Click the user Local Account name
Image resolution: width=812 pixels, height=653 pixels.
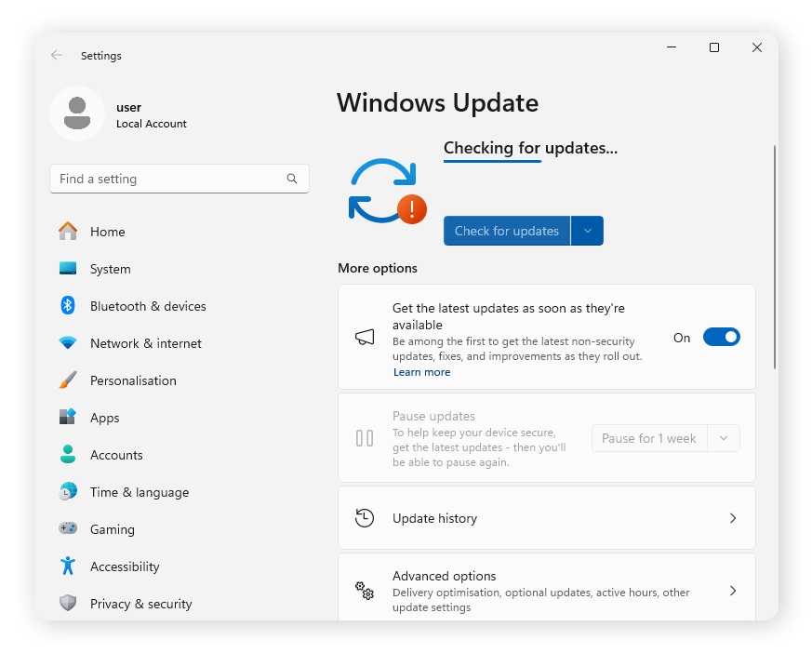[152, 115]
